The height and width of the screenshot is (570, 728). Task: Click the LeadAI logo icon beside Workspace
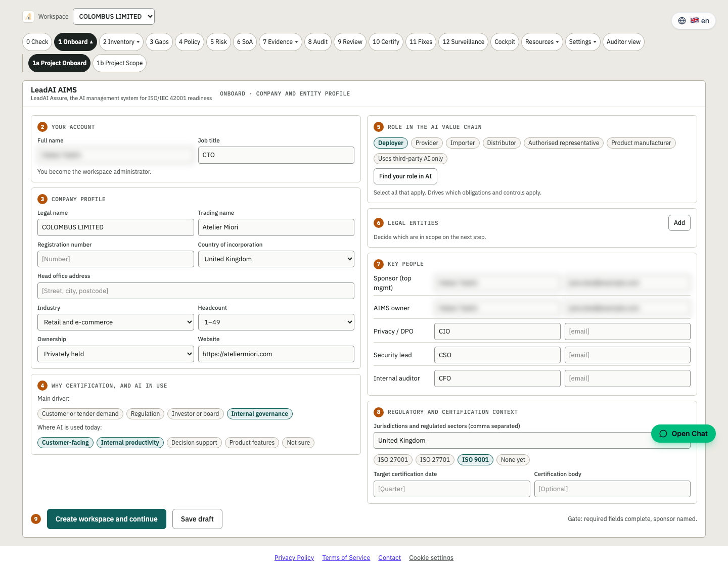28,17
